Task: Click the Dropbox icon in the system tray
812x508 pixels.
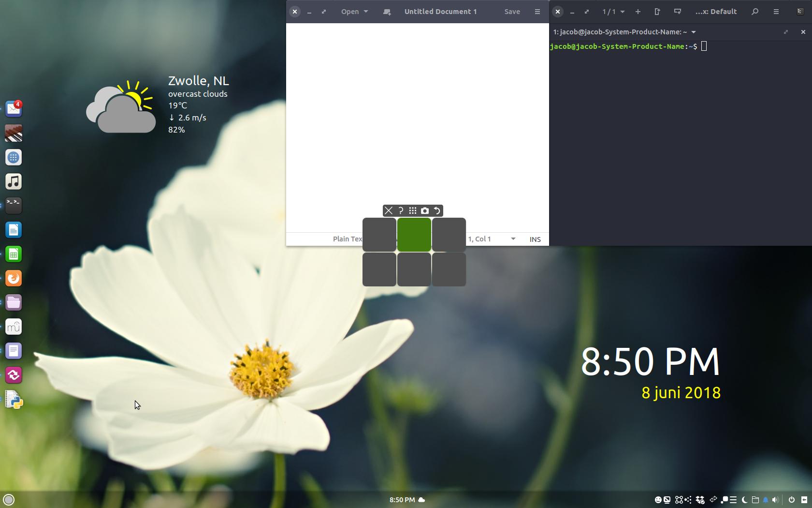Action: [700, 500]
